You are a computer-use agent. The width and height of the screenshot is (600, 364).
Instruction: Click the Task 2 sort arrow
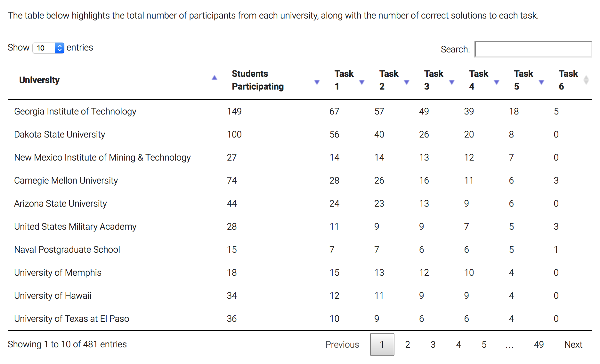point(407,82)
